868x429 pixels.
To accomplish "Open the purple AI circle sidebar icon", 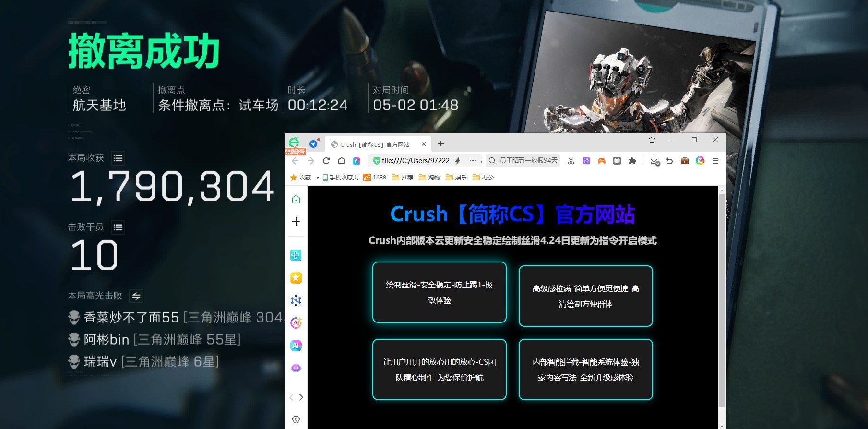I will (x=296, y=323).
